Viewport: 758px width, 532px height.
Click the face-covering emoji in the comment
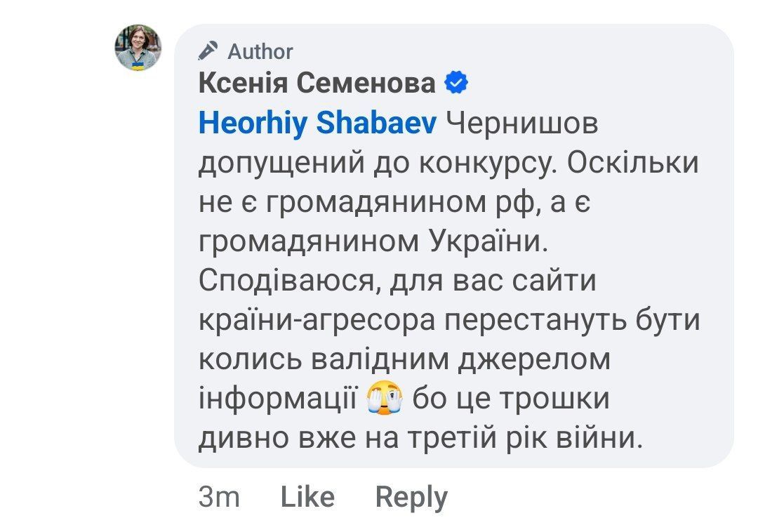385,399
